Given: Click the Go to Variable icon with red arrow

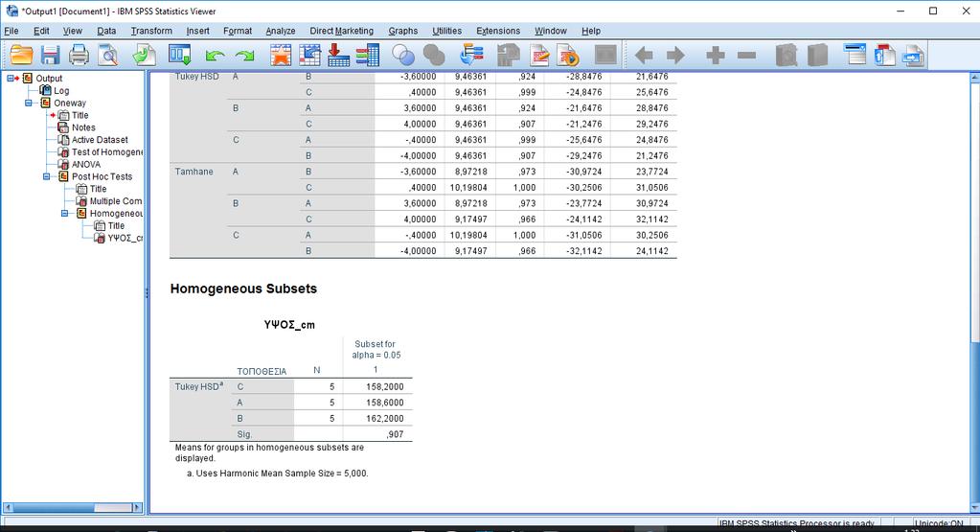Looking at the screenshot, I should pyautogui.click(x=338, y=55).
